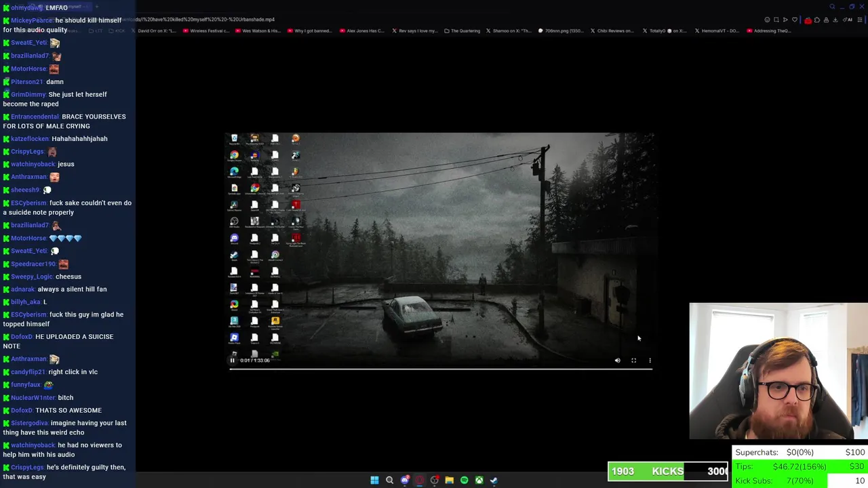Open the 'Chibi Reviews on...' bookmark
Viewport: 868px width, 488px height.
pos(612,30)
